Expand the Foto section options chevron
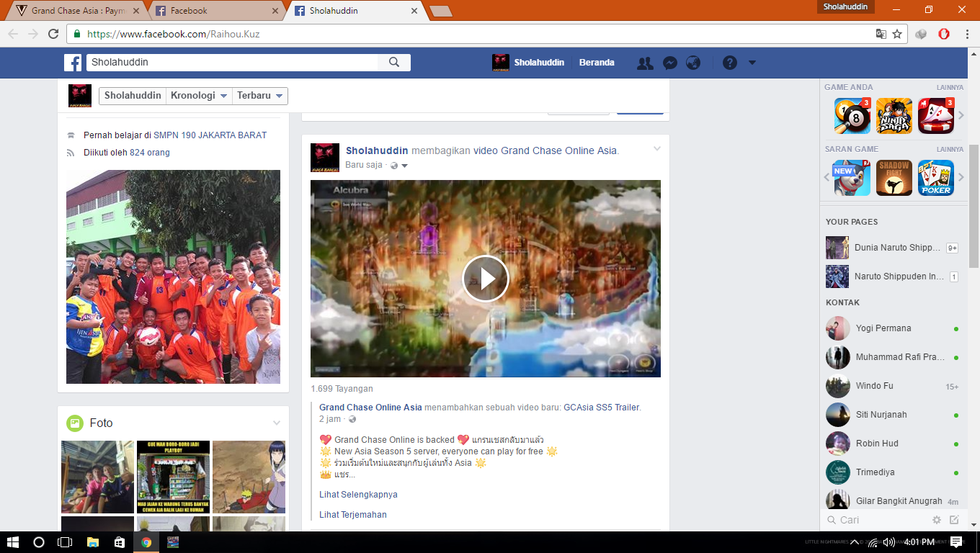 pos(277,423)
